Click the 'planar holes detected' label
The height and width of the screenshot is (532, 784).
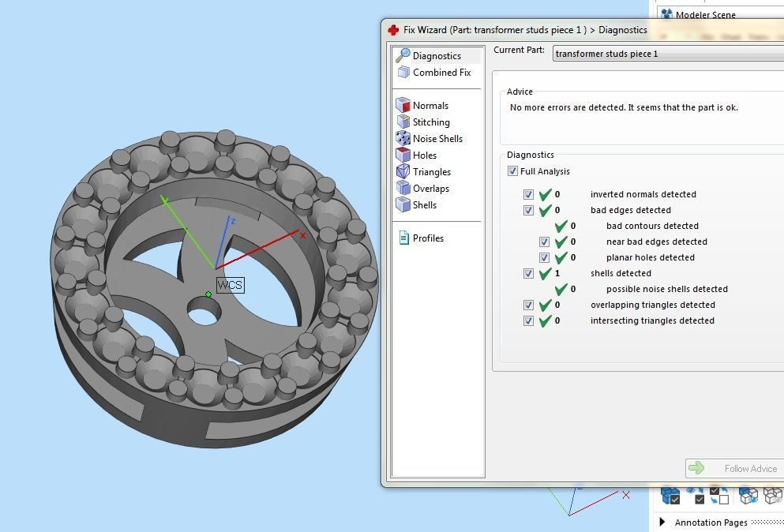(651, 257)
